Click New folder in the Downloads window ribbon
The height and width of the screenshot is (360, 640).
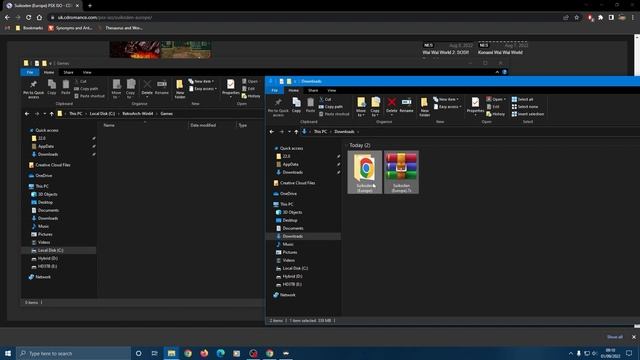click(424, 107)
